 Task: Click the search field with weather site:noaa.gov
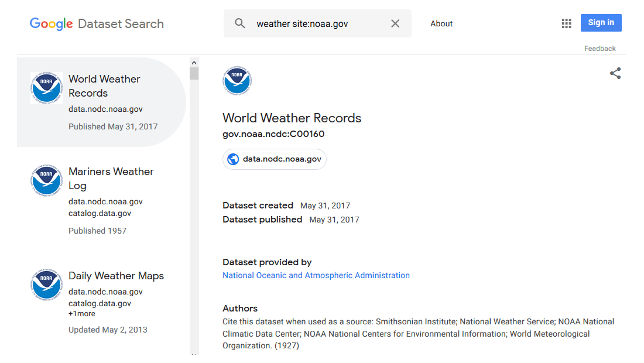[x=317, y=23]
